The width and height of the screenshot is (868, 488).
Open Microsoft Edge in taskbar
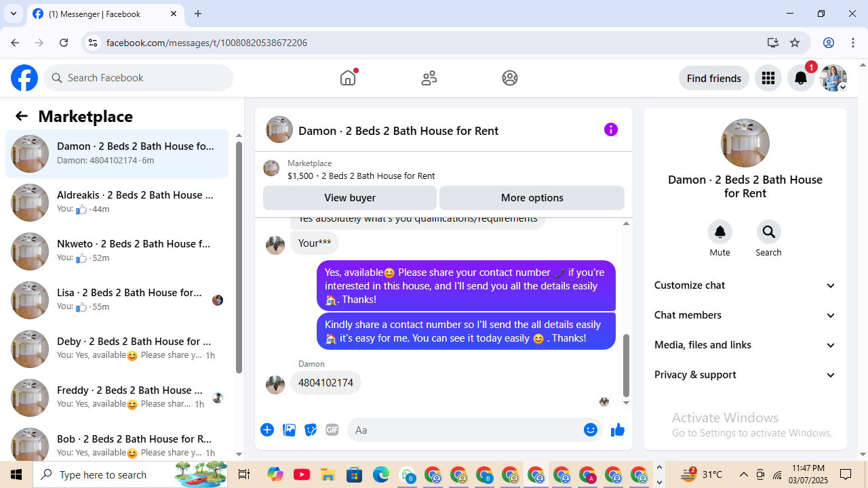click(x=381, y=474)
